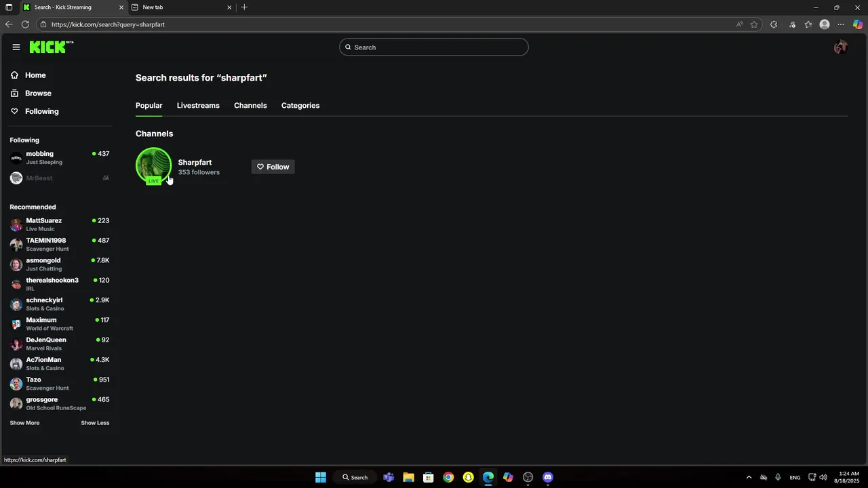Open Snapchat from taskbar
This screenshot has height=488, width=868.
[468, 477]
